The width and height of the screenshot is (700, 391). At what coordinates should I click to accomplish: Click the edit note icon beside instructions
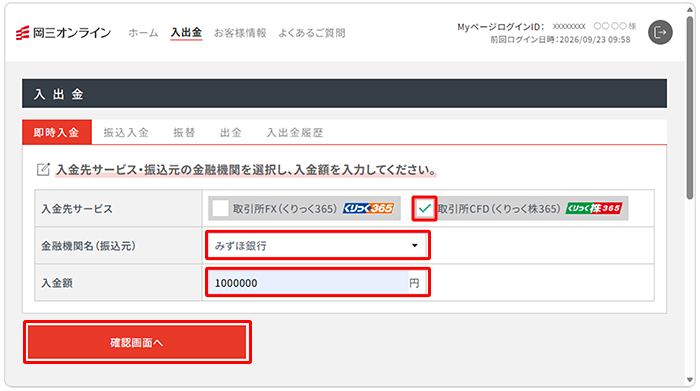pos(43,170)
